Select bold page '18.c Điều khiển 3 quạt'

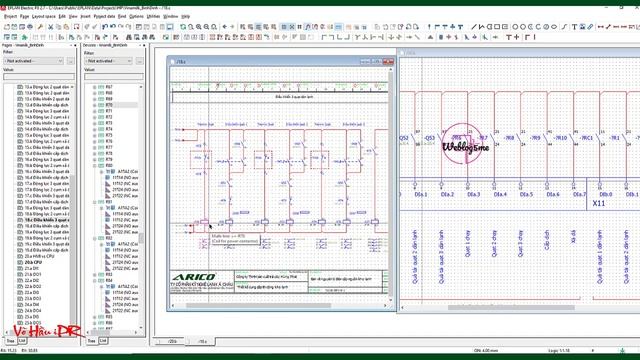tap(47, 220)
